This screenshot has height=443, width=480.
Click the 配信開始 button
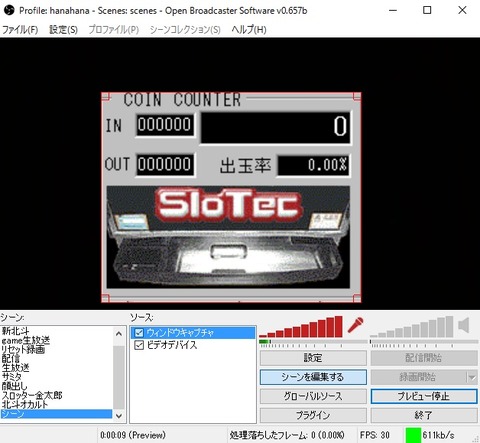[x=424, y=358]
